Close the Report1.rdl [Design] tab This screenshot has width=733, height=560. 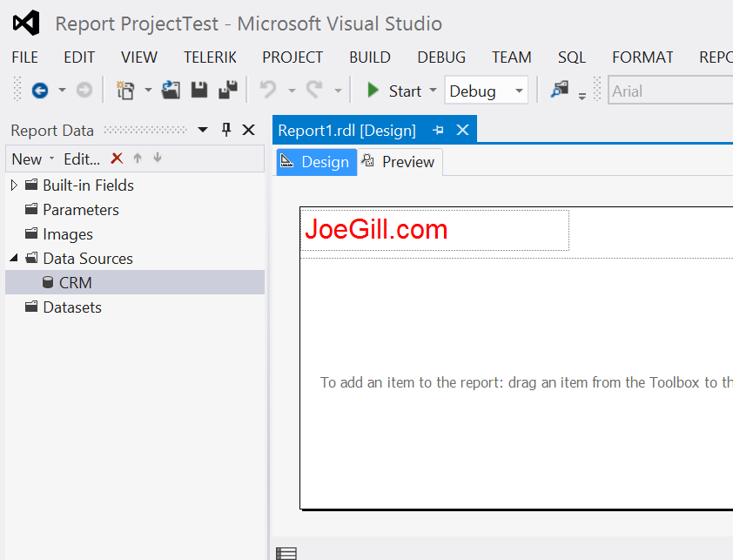pyautogui.click(x=462, y=130)
